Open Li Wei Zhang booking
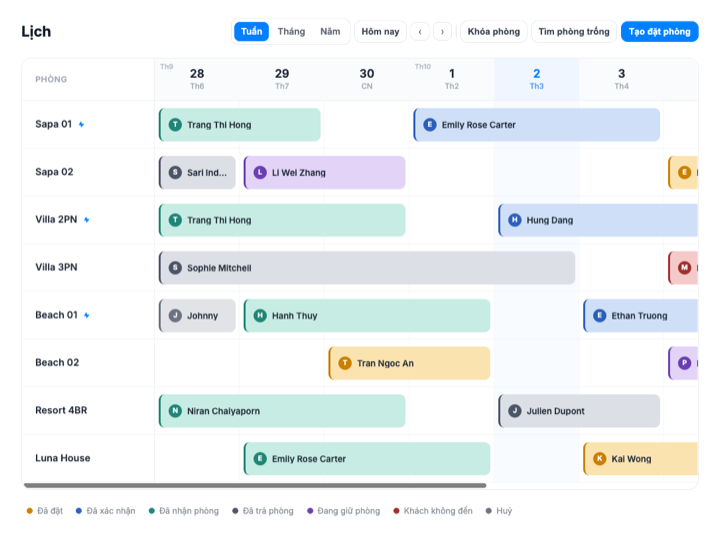Screen dimensions: 720x545 (324, 173)
